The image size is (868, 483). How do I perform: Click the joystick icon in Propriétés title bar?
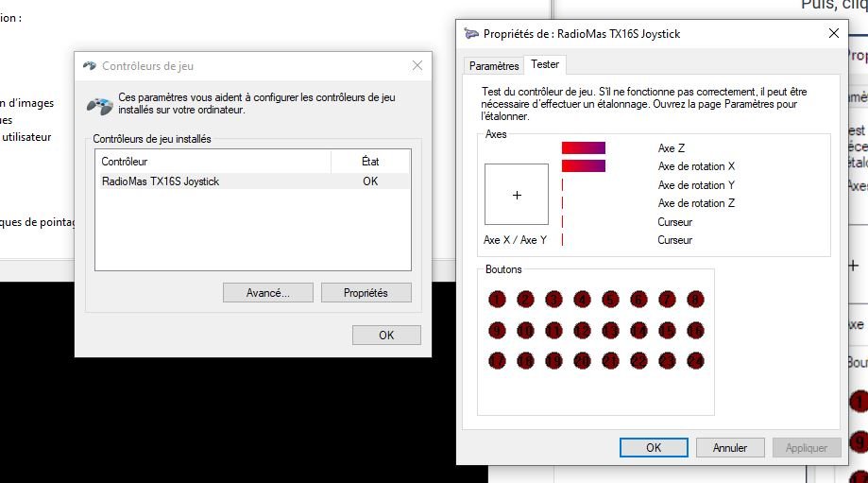pos(472,34)
